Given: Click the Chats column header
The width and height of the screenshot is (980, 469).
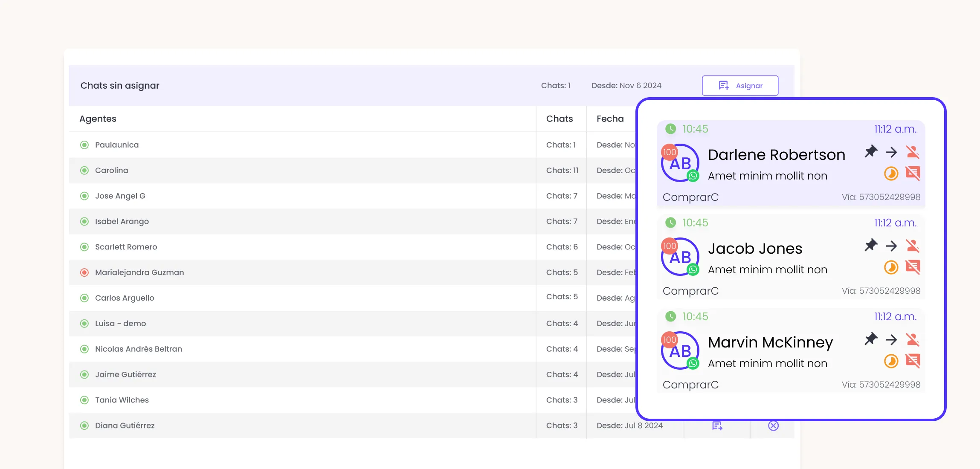Looking at the screenshot, I should click(560, 119).
